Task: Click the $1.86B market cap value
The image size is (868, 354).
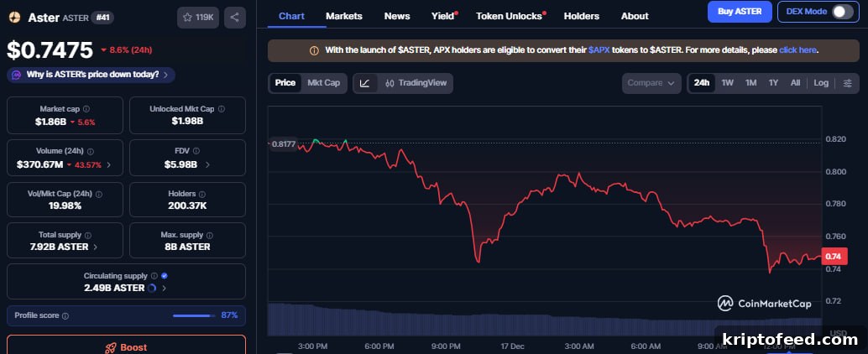Action: 51,122
